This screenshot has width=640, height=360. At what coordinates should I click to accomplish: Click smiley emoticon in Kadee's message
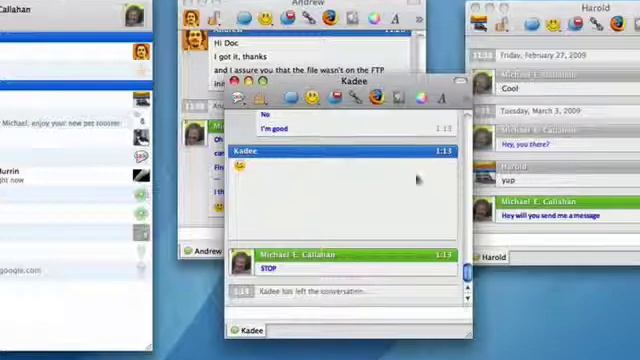240,166
